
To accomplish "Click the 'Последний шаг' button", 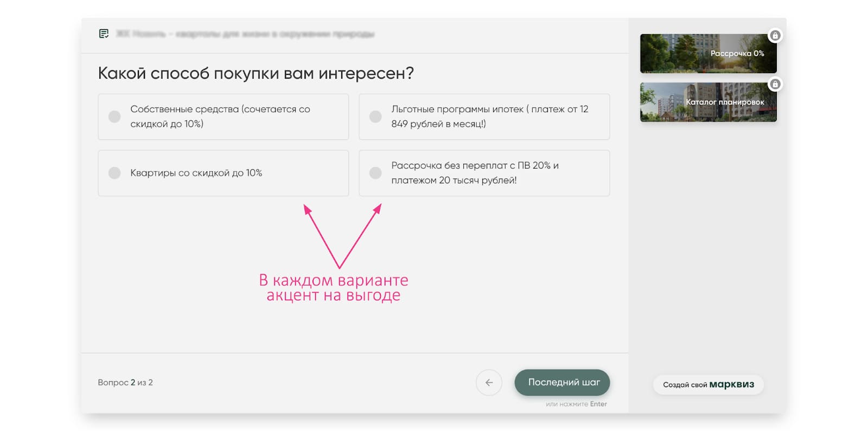I will tap(562, 382).
